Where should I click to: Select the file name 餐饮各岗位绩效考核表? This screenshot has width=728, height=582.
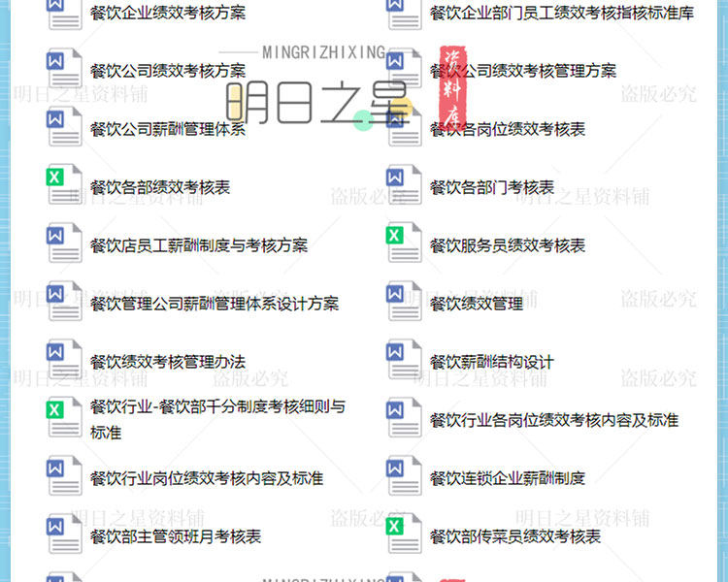coord(508,129)
